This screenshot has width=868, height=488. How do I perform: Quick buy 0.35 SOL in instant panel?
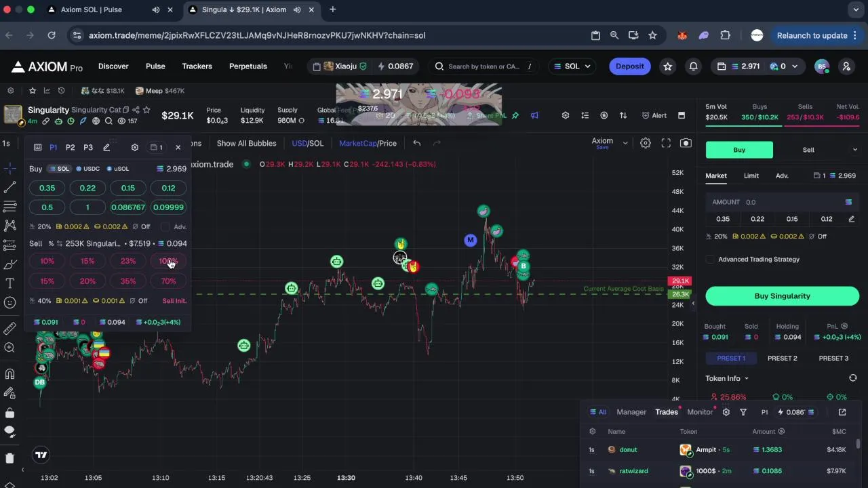(x=47, y=188)
